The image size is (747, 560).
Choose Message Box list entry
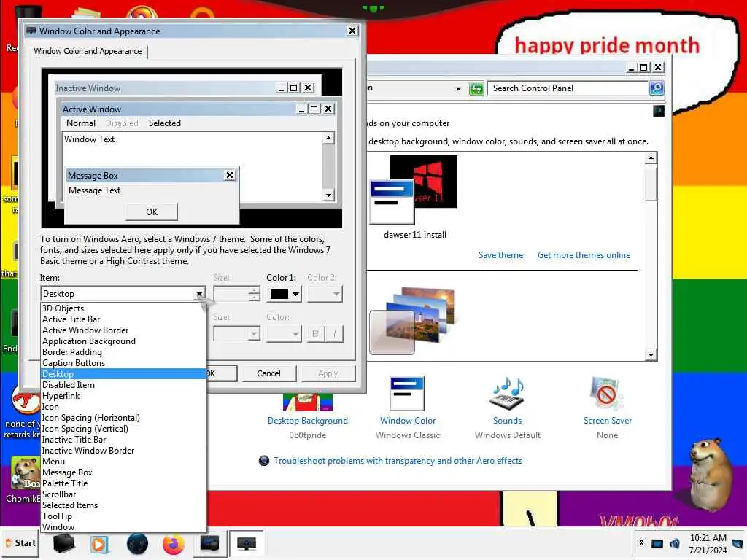coord(123,472)
